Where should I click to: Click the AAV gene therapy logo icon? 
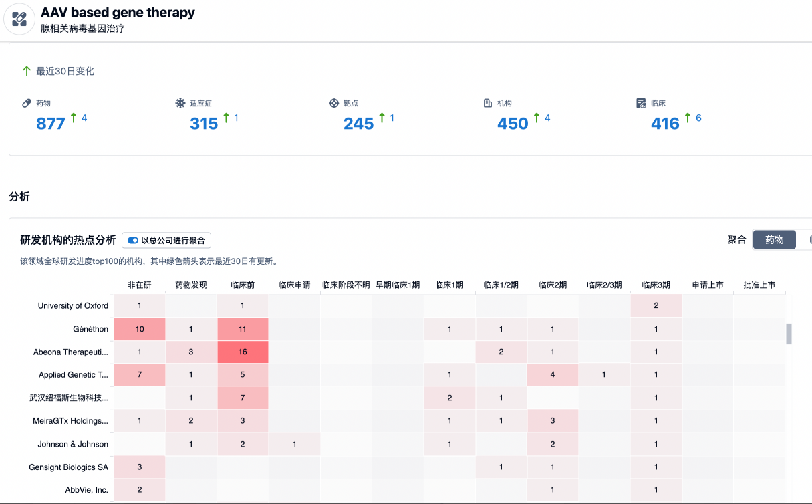coord(19,19)
